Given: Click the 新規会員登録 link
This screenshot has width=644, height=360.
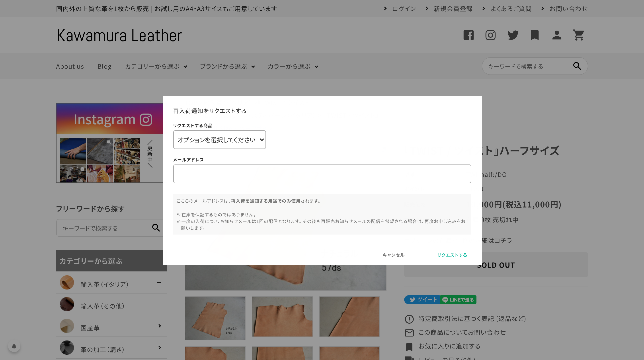Looking at the screenshot, I should pyautogui.click(x=453, y=9).
